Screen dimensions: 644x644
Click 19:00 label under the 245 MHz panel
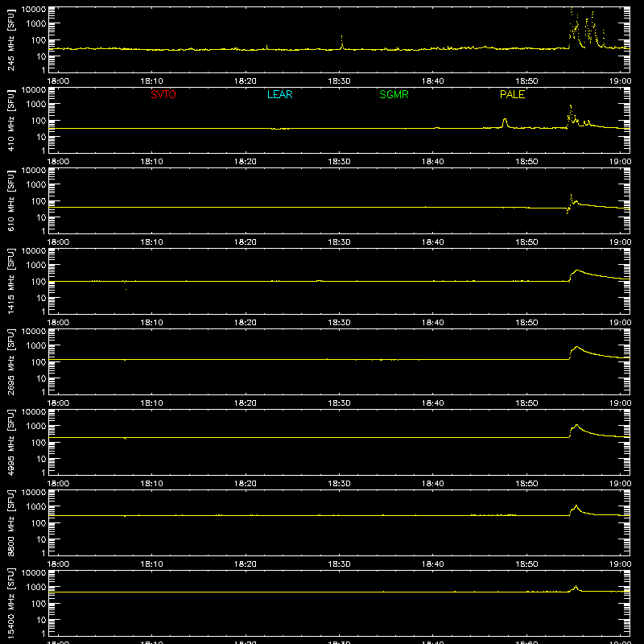pyautogui.click(x=620, y=81)
